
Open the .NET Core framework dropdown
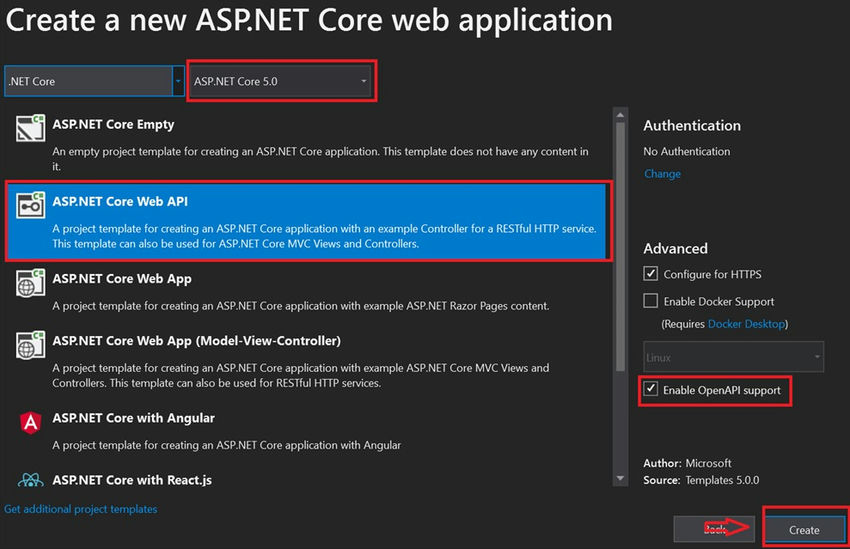click(94, 81)
